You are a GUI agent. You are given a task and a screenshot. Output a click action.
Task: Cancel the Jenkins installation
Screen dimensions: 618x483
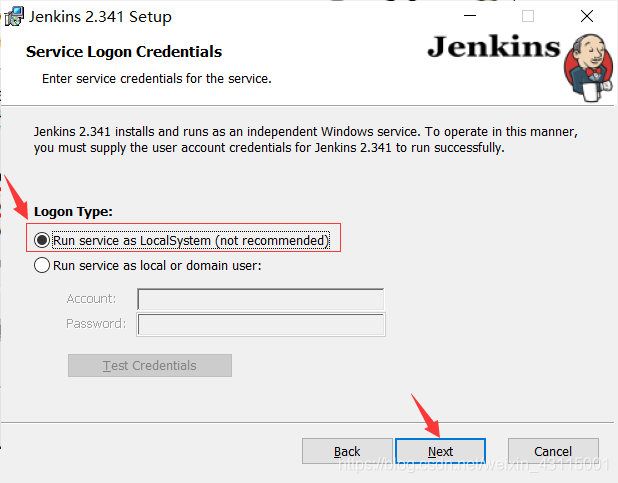coord(553,451)
